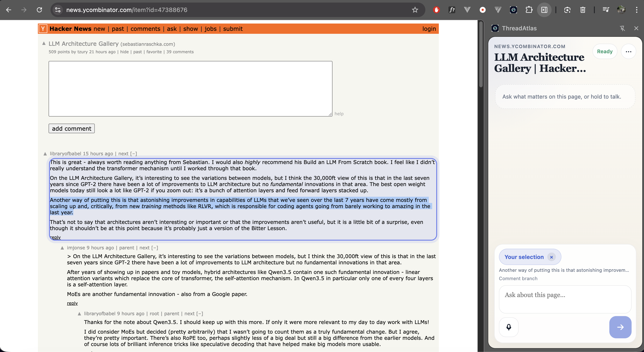Send question with the arrow button

tap(620, 327)
